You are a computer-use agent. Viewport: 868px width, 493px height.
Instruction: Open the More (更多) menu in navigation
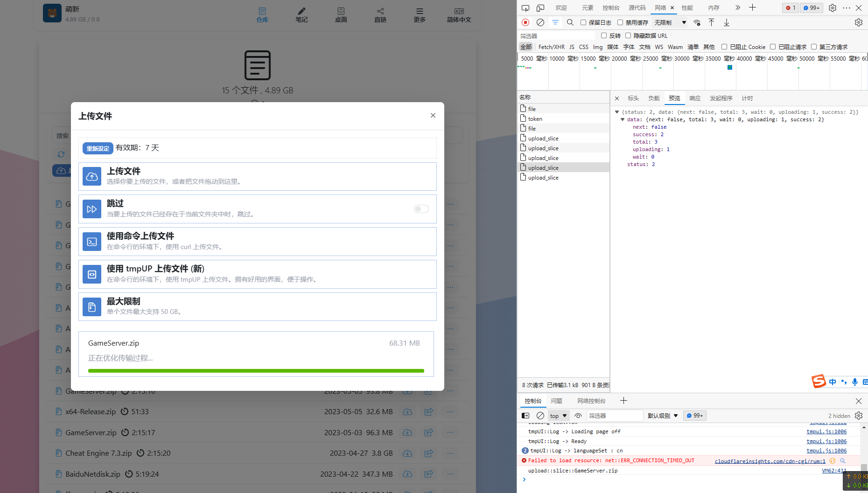pos(420,14)
